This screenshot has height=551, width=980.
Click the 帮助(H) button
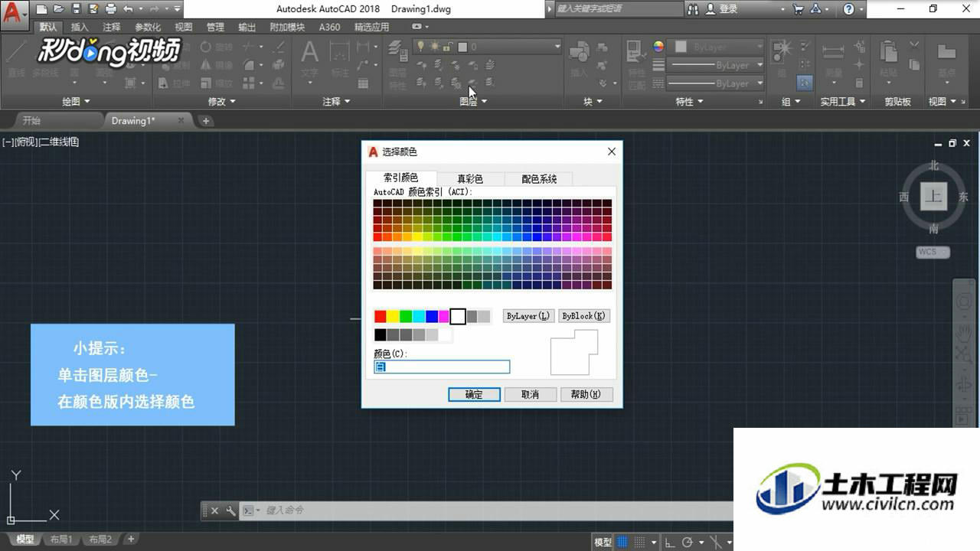586,394
